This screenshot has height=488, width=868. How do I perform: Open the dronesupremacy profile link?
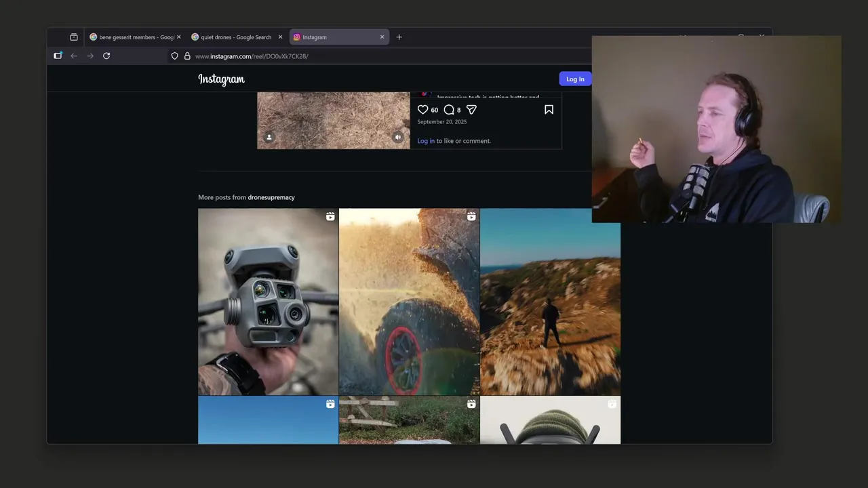point(271,197)
